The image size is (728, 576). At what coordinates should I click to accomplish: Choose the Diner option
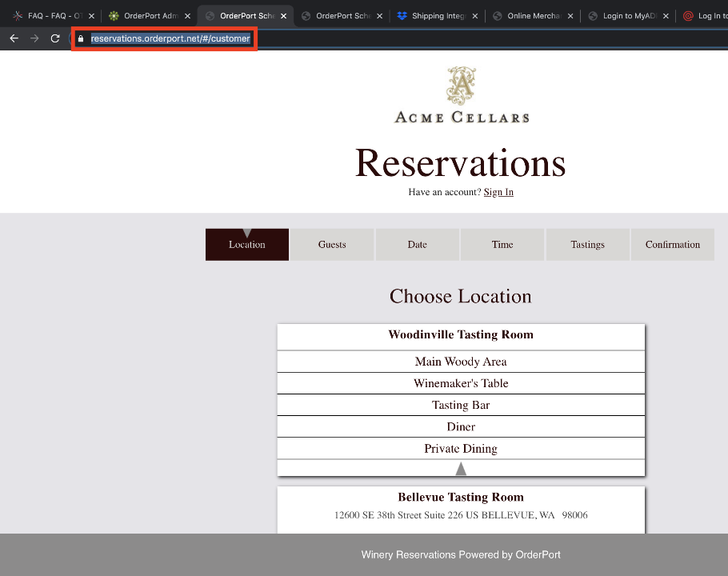[461, 426]
